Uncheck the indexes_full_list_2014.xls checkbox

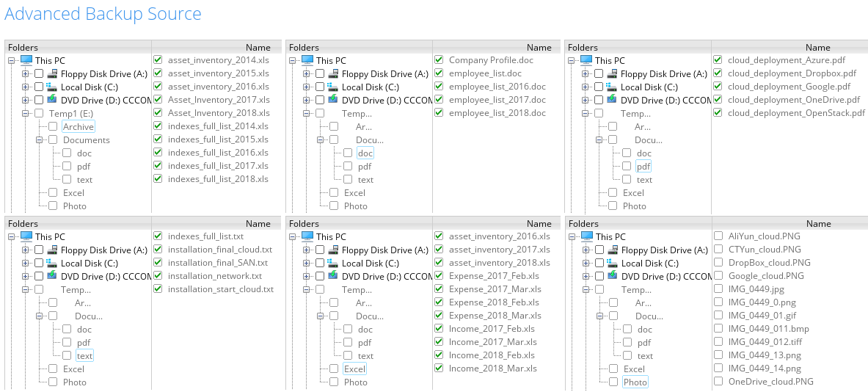click(158, 126)
